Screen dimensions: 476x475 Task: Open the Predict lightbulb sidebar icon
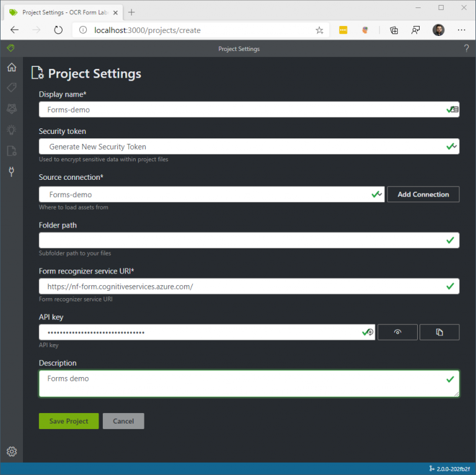tap(12, 130)
